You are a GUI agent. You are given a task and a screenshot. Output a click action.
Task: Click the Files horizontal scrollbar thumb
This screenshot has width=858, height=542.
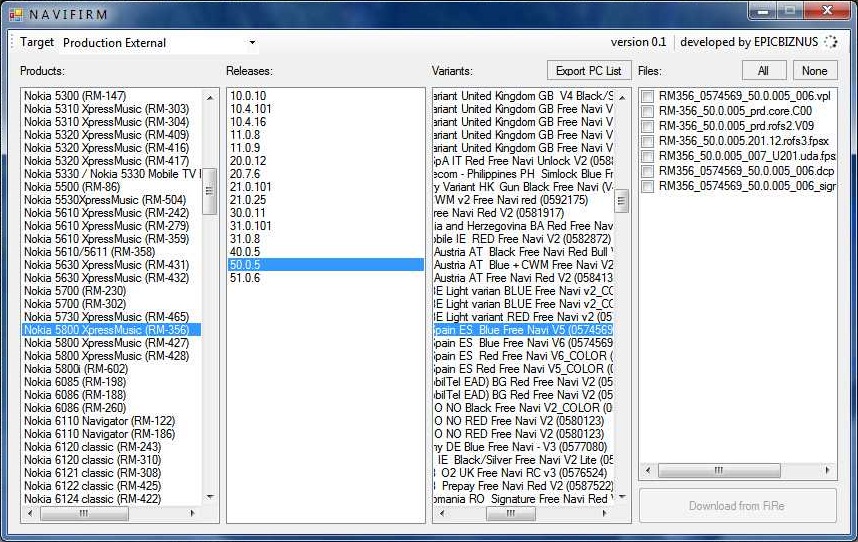click(719, 470)
